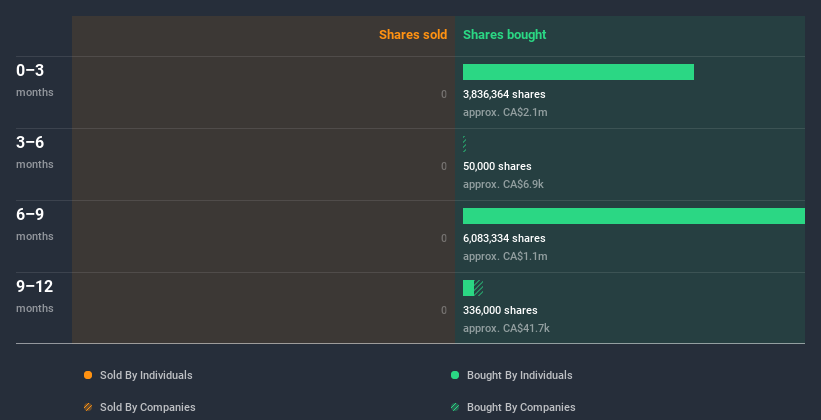821x420 pixels.
Task: Click the 9–12 months row label
Action: 35,296
